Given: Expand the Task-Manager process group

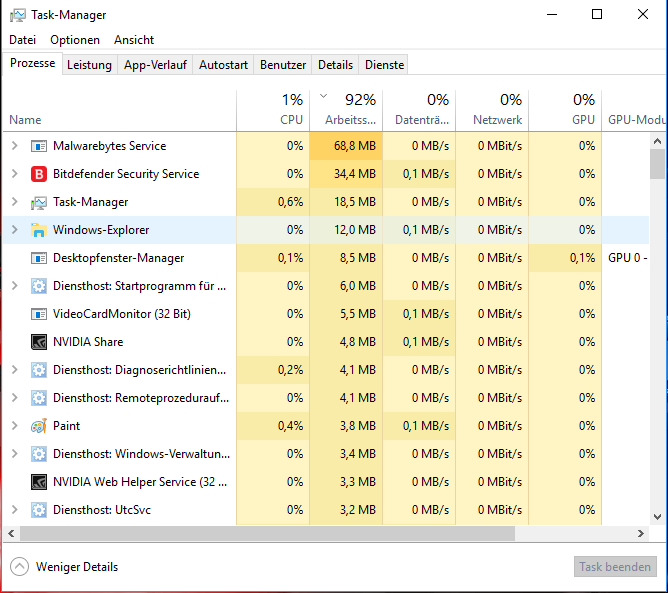Looking at the screenshot, I should pos(14,202).
